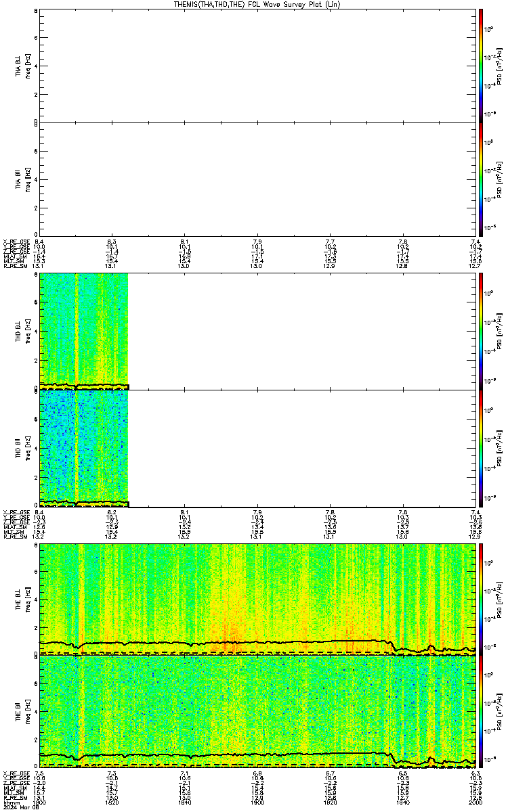Click the 1920 time tick label
This screenshot has width=508, height=812.
(330, 803)
